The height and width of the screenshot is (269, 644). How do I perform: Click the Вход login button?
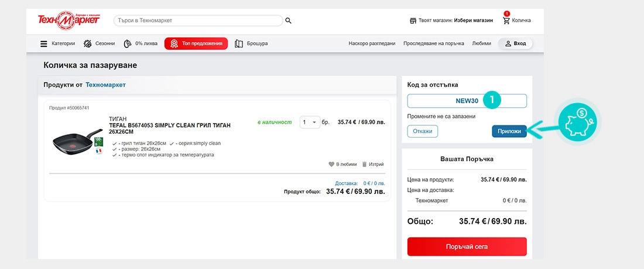click(x=515, y=43)
